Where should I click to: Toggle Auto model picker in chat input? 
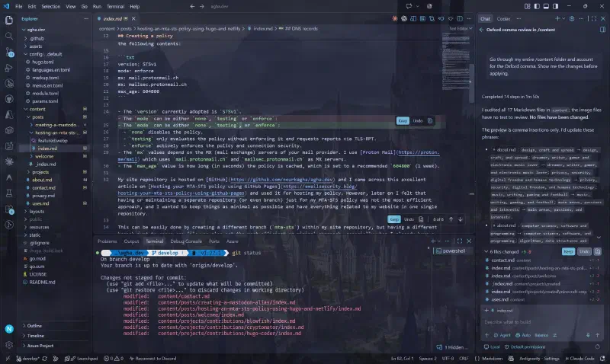point(523,335)
